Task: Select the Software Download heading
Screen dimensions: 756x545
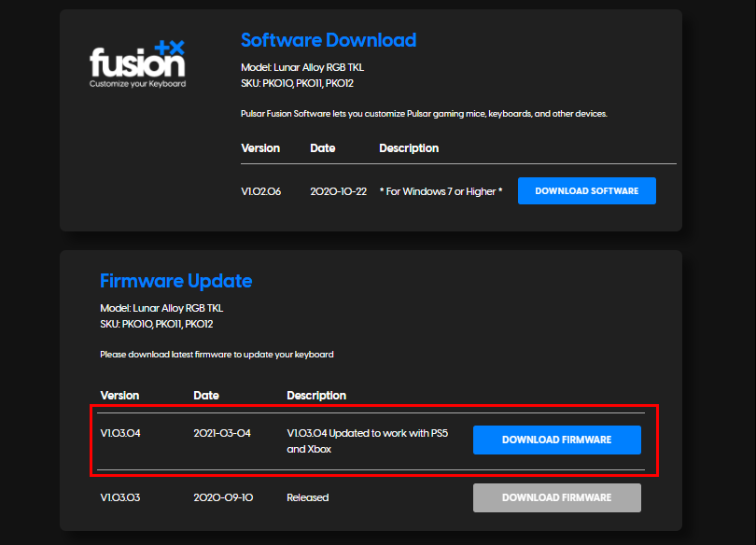Action: click(x=329, y=40)
